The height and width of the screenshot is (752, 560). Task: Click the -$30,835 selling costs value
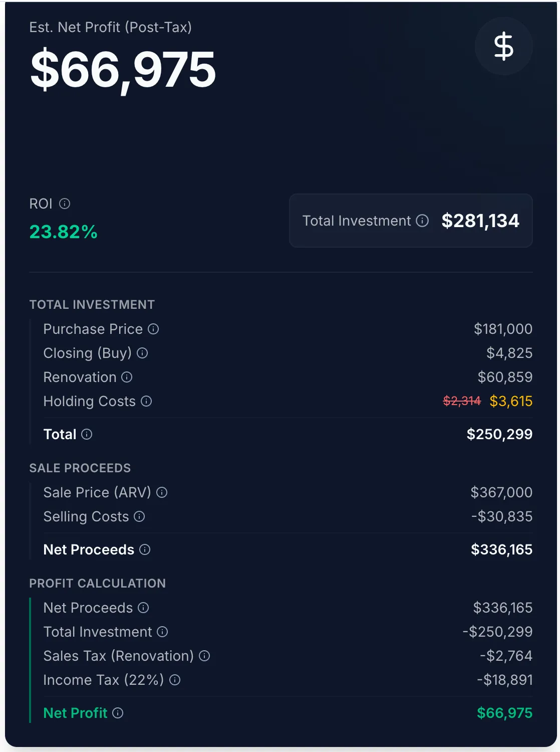pos(502,516)
